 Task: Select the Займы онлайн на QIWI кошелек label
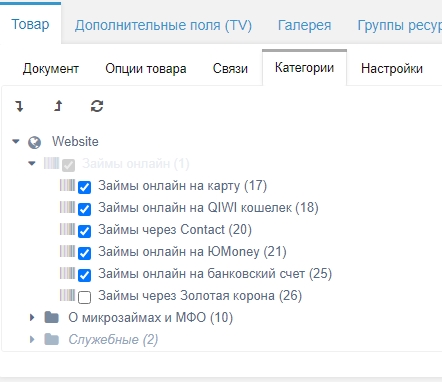208,208
